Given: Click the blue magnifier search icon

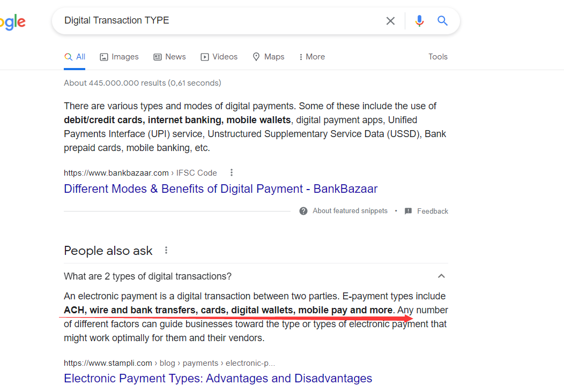Looking at the screenshot, I should tap(442, 21).
